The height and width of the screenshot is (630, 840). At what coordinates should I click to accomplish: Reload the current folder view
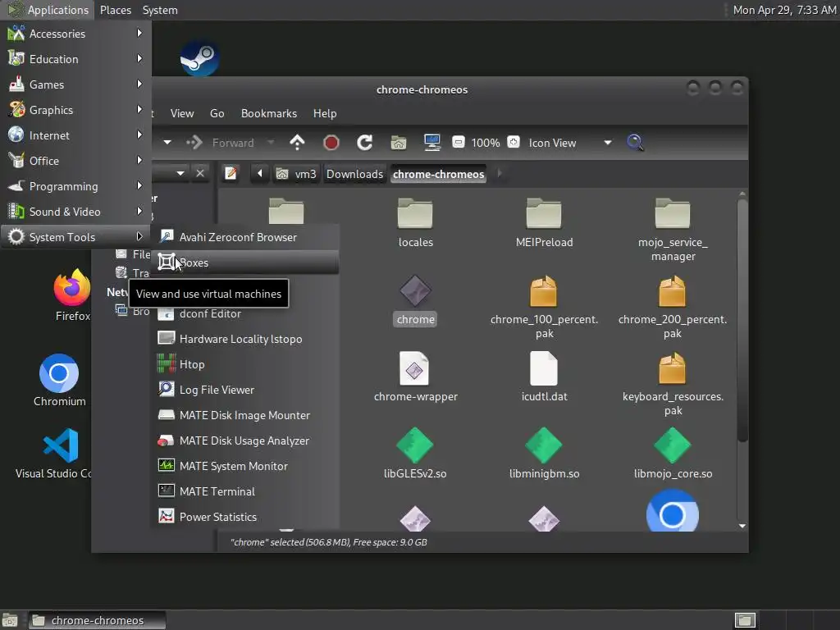pos(365,143)
